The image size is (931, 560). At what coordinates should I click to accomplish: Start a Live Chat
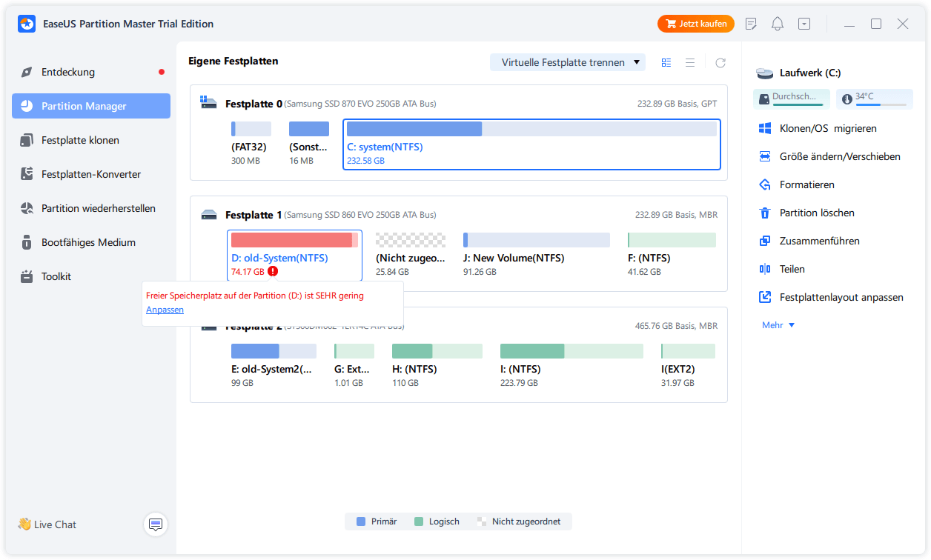(x=47, y=524)
